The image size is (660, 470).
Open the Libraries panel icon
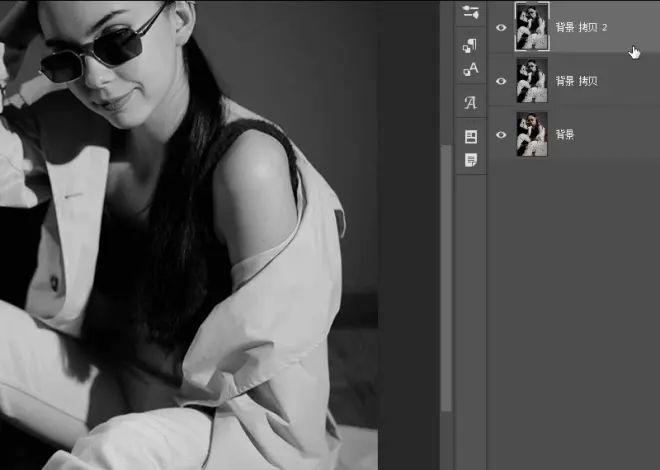pos(471,137)
